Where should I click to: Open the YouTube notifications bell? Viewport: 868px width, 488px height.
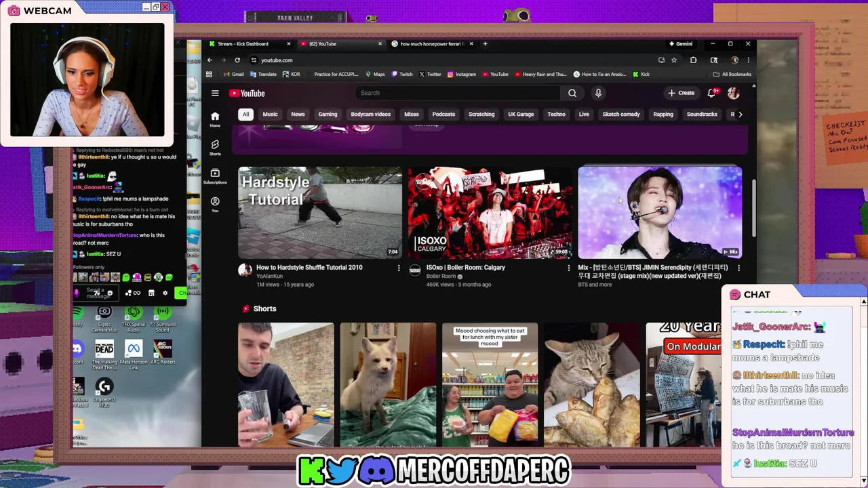(712, 93)
